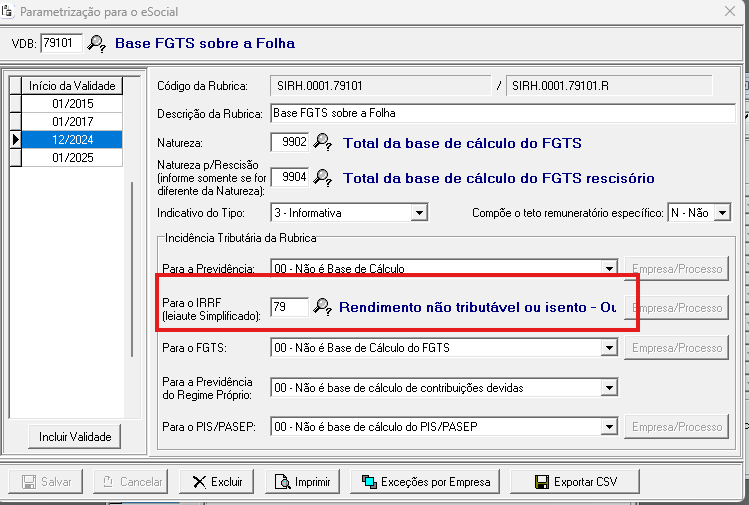Open Exceções por Empresa

(426, 482)
